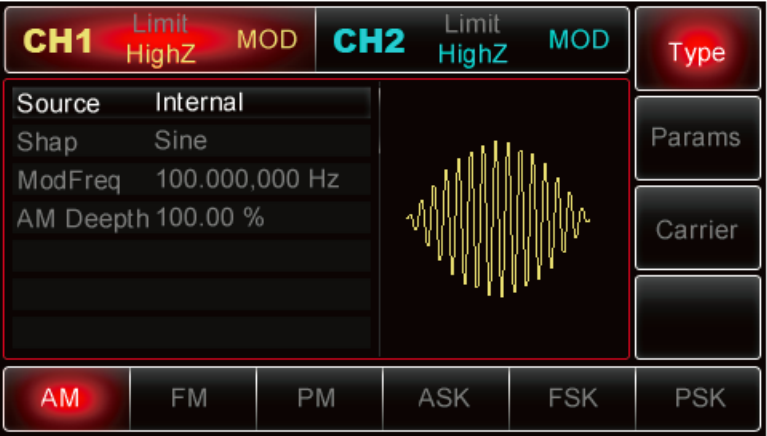Select the CH1 channel tab
The height and width of the screenshot is (436, 767).
[60, 40]
